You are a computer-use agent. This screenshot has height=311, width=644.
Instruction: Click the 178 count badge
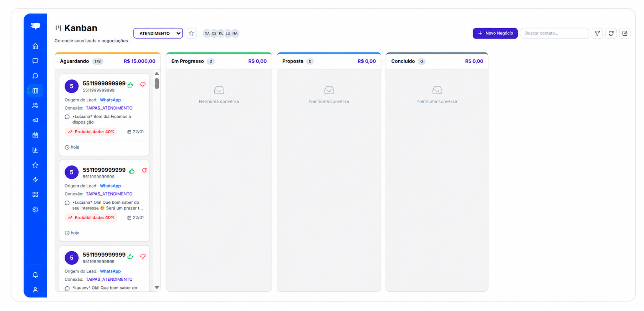pos(97,61)
